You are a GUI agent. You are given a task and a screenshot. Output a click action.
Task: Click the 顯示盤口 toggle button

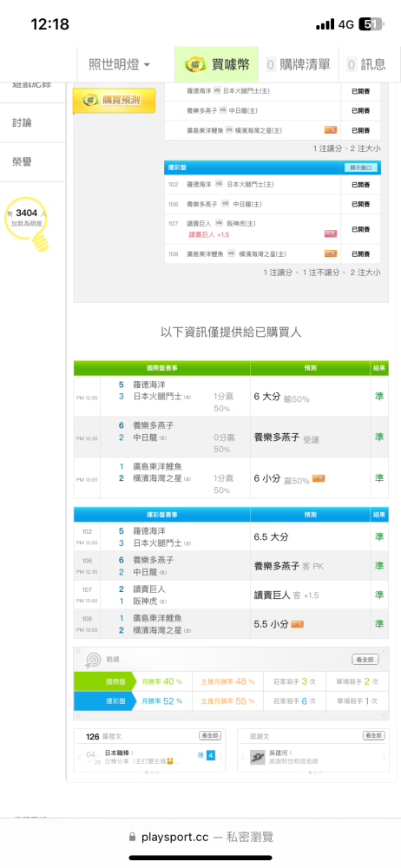coord(361,168)
